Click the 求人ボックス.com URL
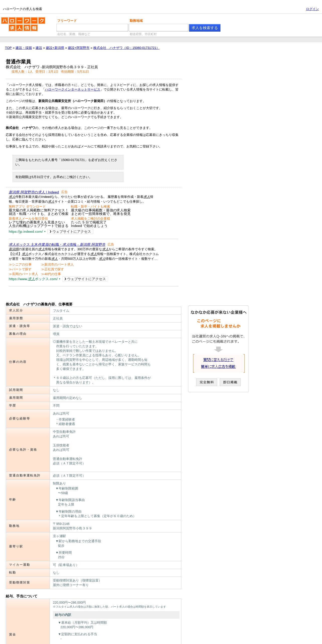Screen dimensions: 322x644 click(33, 279)
